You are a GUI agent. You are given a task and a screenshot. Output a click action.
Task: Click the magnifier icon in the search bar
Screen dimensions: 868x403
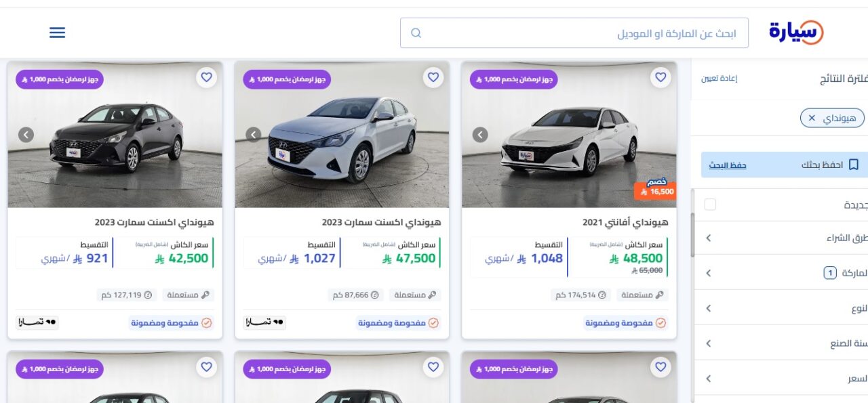pos(416,32)
